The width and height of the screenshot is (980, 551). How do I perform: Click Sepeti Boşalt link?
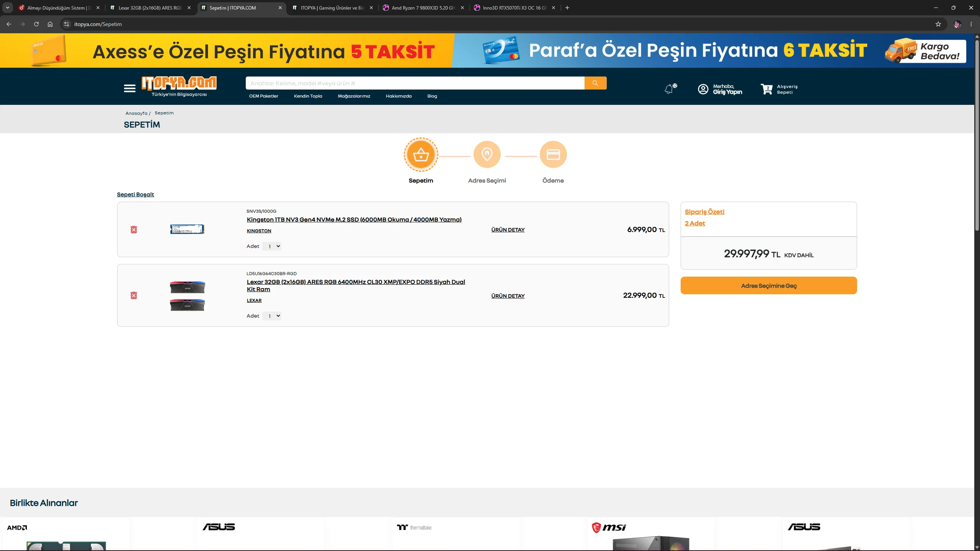136,194
